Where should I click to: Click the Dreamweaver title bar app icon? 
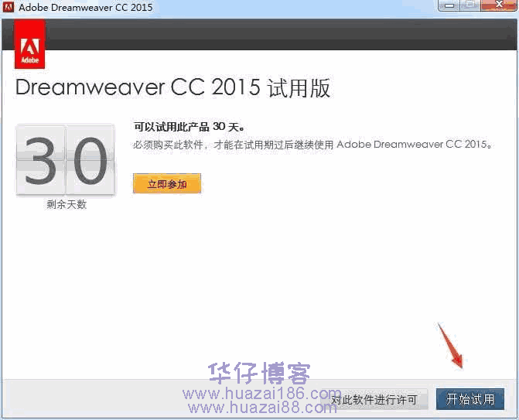[9, 7]
